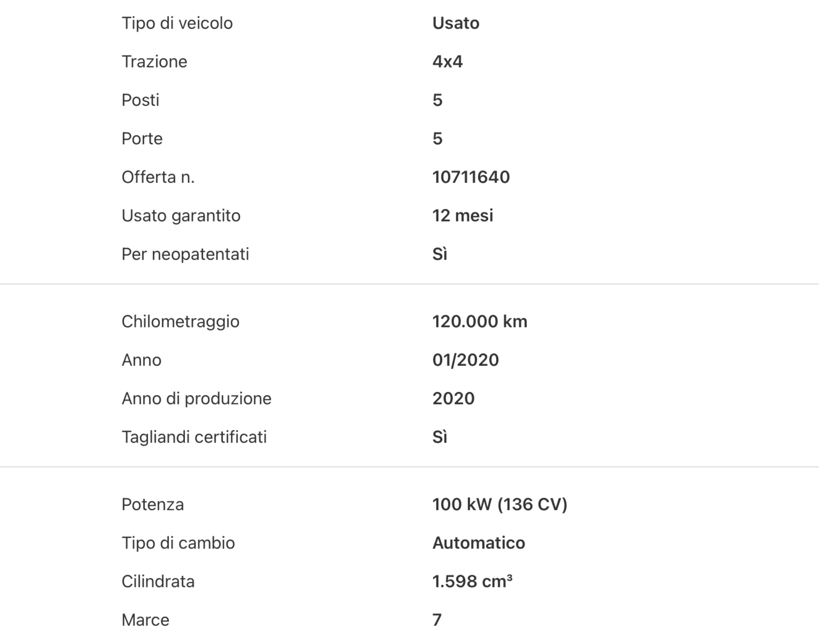
Task: Click the 'Posti' row label
Action: point(140,100)
